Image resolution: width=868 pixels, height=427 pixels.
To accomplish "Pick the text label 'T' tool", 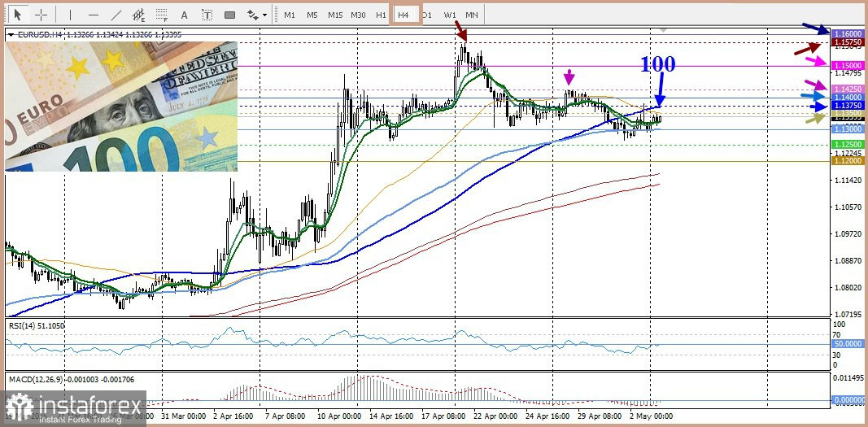I will (x=207, y=15).
